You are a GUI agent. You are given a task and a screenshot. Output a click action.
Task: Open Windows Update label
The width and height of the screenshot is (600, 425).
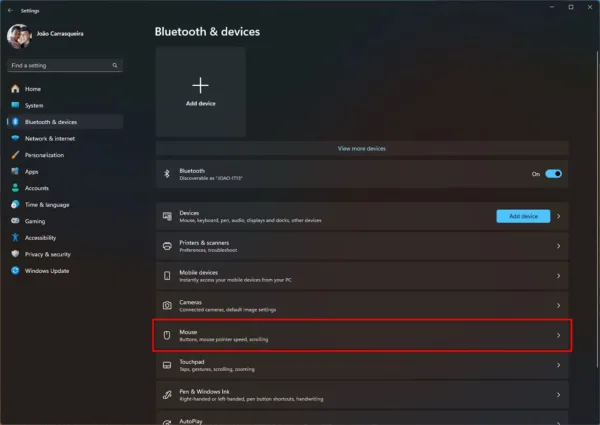(x=47, y=271)
